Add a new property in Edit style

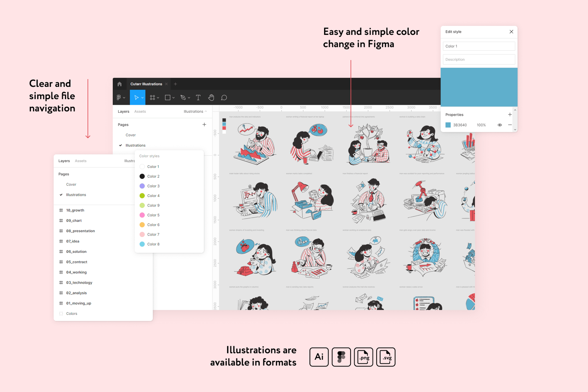pos(510,115)
